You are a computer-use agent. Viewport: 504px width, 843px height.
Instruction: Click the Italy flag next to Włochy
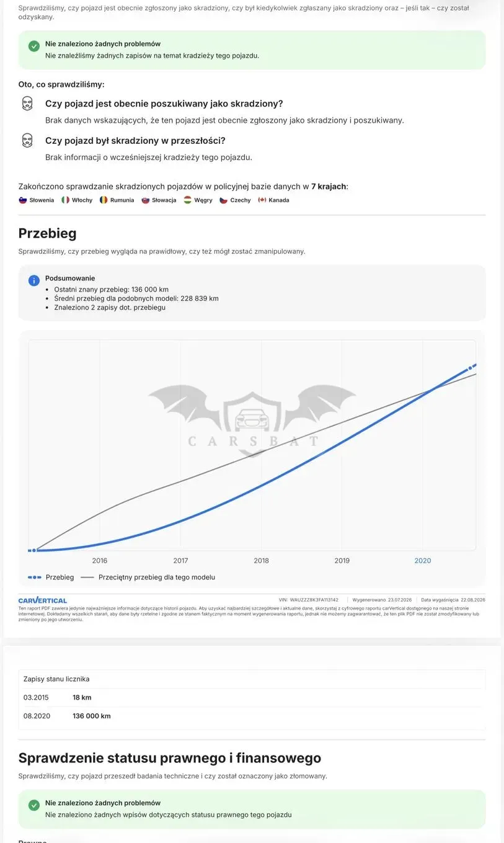tap(65, 200)
